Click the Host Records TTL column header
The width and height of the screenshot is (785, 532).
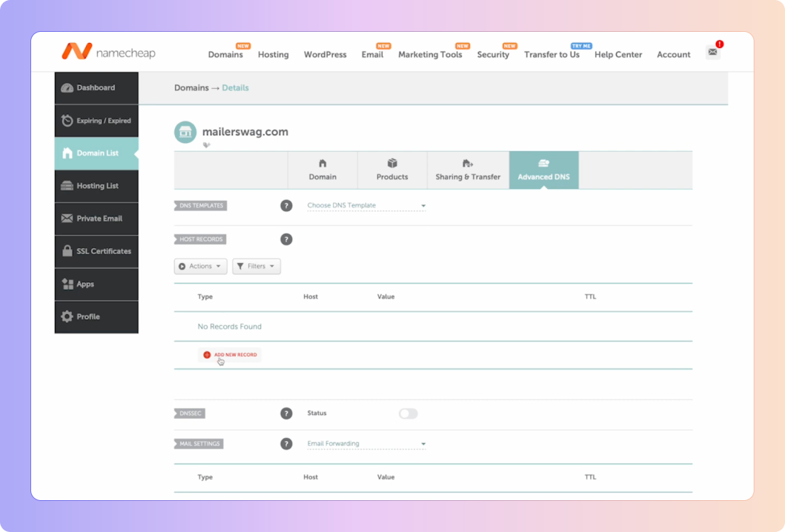point(590,297)
